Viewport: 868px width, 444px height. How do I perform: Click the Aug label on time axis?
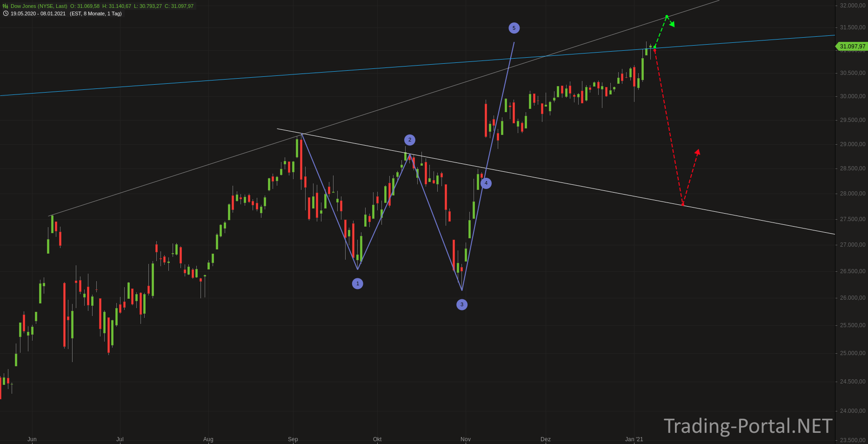pos(208,439)
